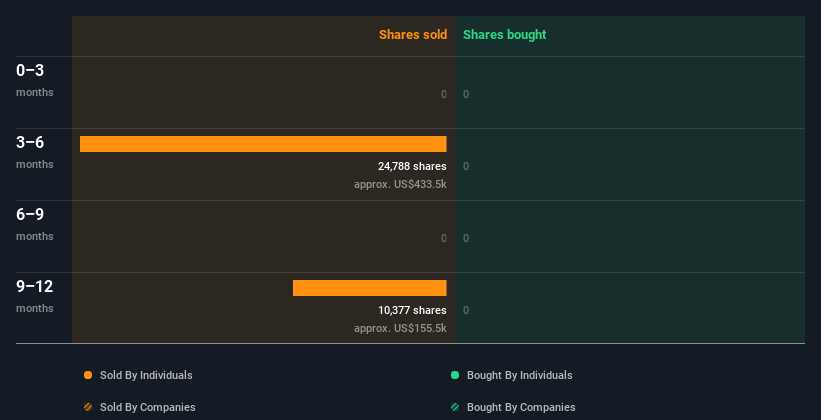The image size is (821, 420).
Task: Click the shares bought zero in 9–12 months
Action: coord(466,311)
